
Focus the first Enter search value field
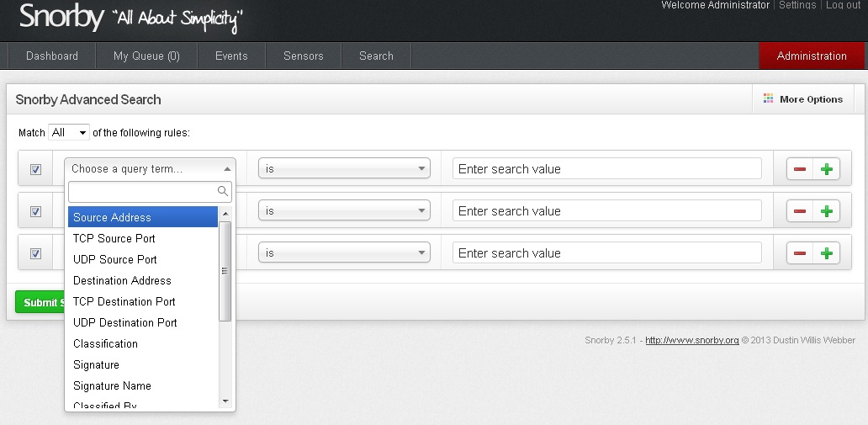coord(606,169)
